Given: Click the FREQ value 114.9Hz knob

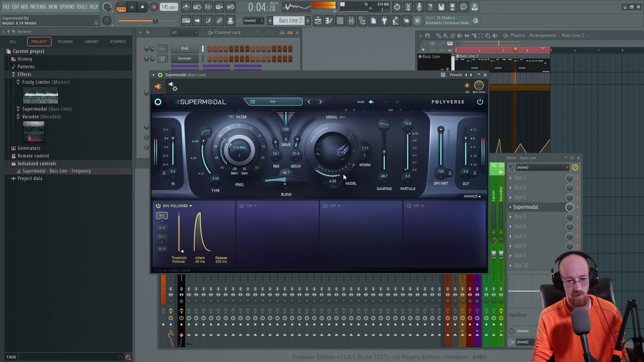Looking at the screenshot, I should coord(239,148).
